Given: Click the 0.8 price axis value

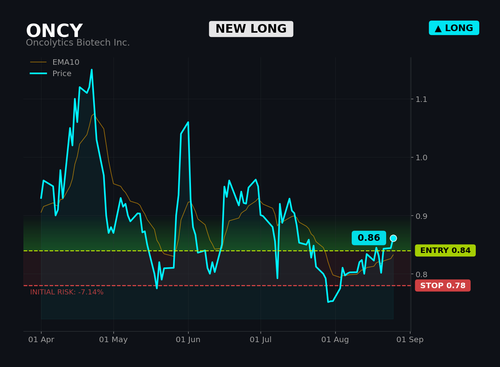Looking at the screenshot, I should tap(421, 274).
